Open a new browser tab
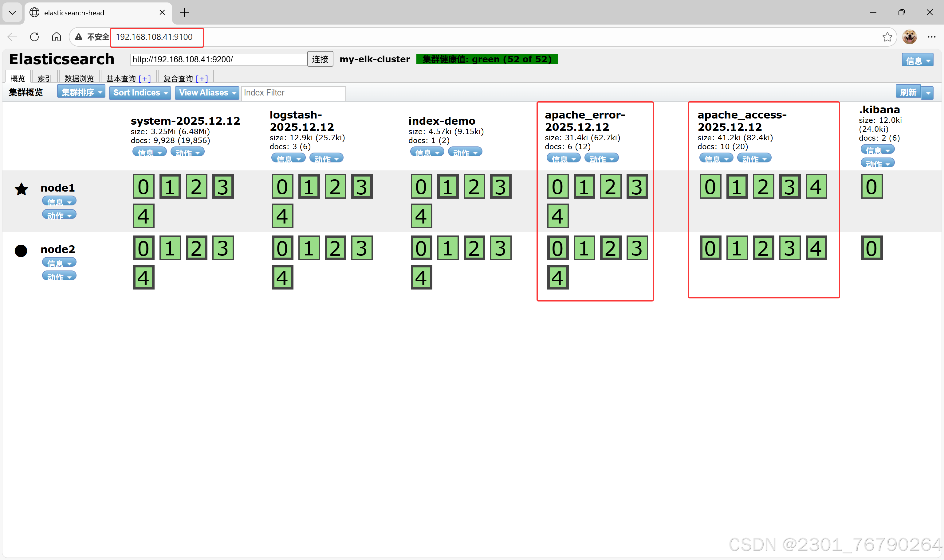 coord(184,13)
